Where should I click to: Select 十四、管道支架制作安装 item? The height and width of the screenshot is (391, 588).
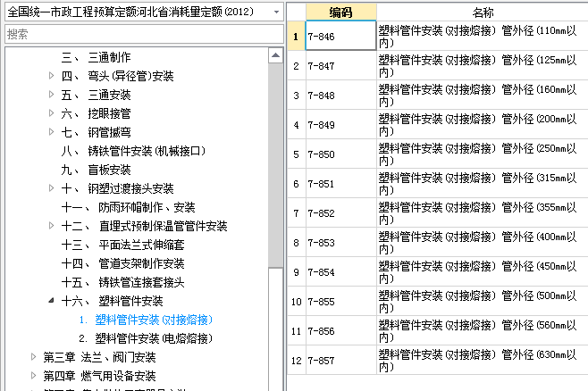123,263
